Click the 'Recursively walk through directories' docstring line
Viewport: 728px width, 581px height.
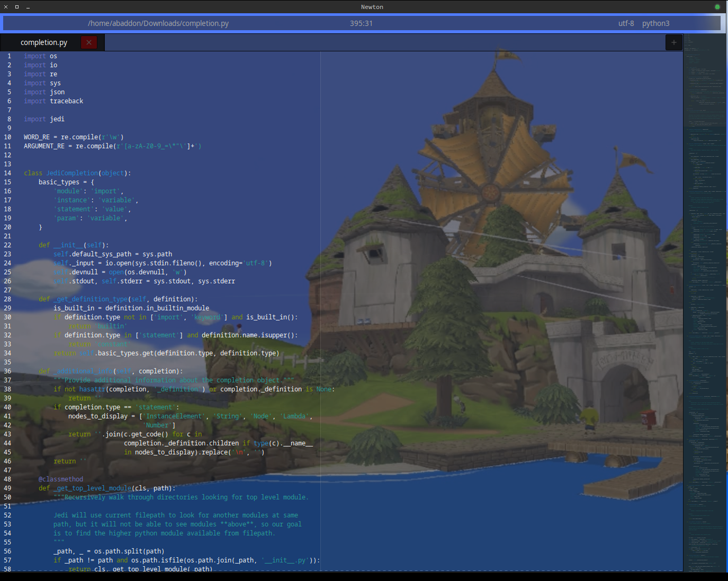tap(181, 497)
